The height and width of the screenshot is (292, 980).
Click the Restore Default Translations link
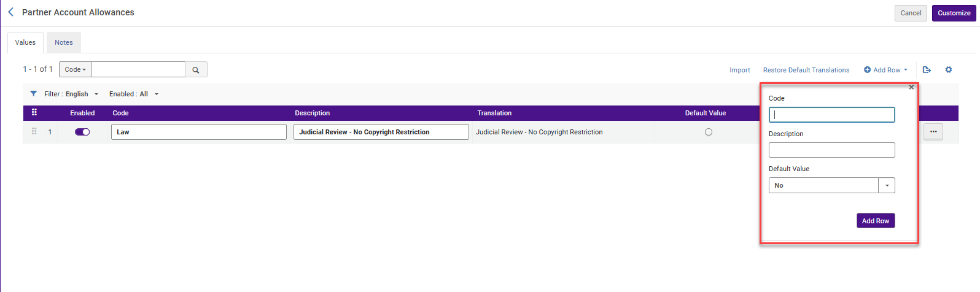pyautogui.click(x=806, y=70)
